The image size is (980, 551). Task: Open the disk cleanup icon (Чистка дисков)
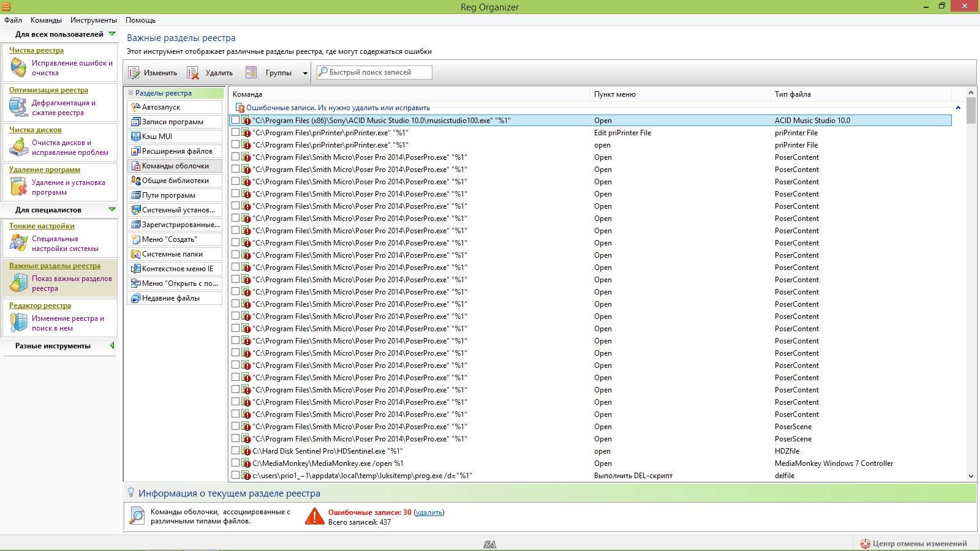18,147
